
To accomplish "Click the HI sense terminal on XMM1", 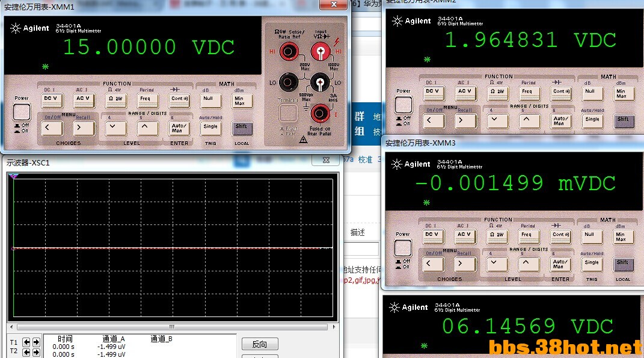I will point(289,52).
